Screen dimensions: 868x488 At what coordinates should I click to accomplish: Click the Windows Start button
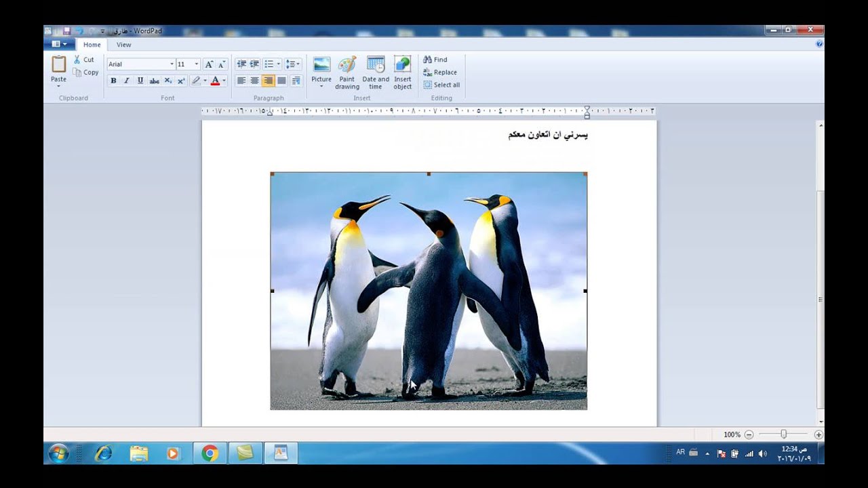59,453
